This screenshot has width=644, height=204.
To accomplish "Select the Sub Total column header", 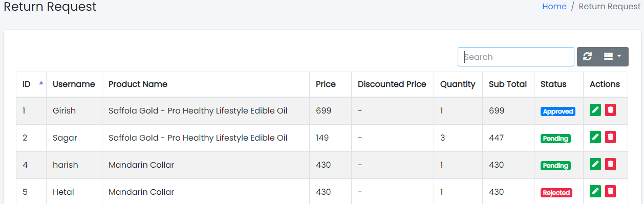I will (508, 84).
